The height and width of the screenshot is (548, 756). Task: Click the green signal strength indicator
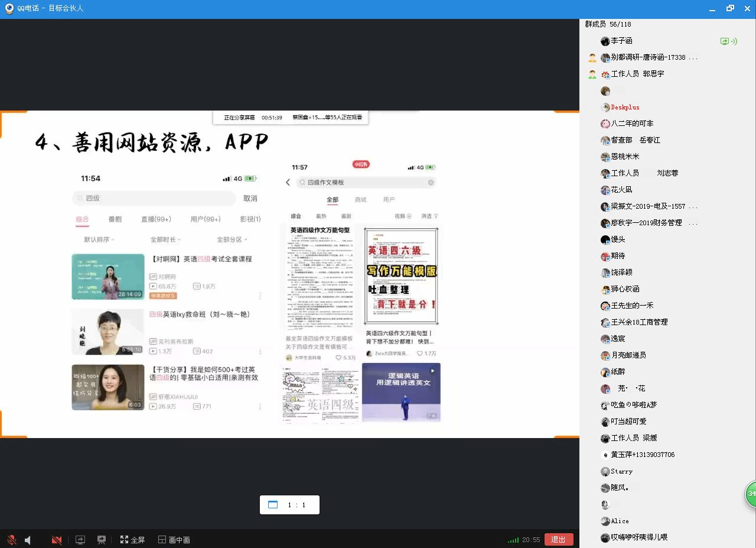click(x=513, y=540)
